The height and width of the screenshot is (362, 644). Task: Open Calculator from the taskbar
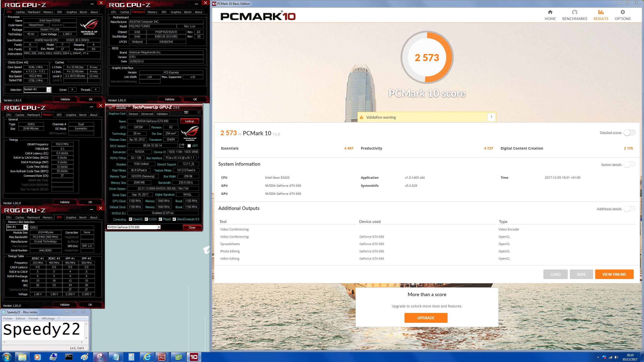pyautogui.click(x=131, y=357)
